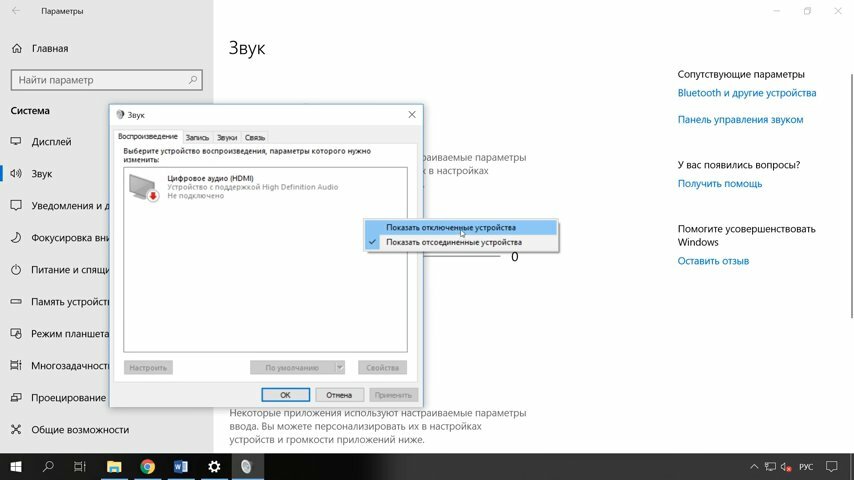Switch to the Запись tab
The image size is (854, 480).
pos(197,138)
